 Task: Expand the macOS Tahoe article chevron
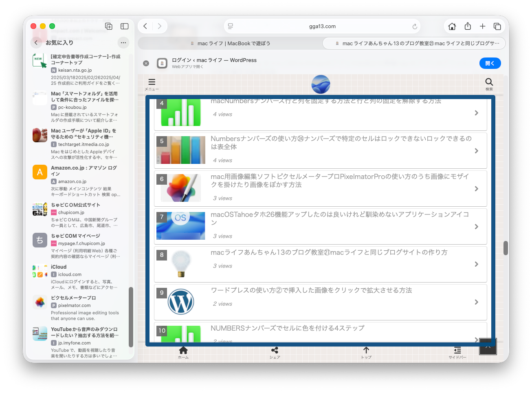point(476,227)
